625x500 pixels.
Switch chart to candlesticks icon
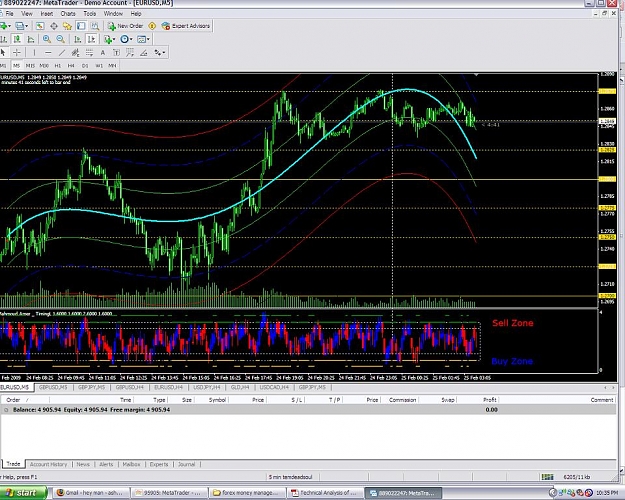(17, 39)
